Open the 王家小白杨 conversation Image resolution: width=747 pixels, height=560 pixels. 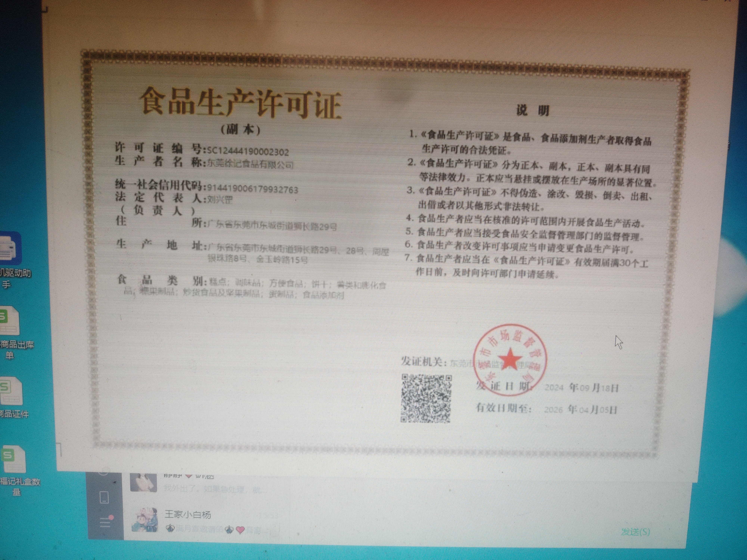click(x=188, y=514)
